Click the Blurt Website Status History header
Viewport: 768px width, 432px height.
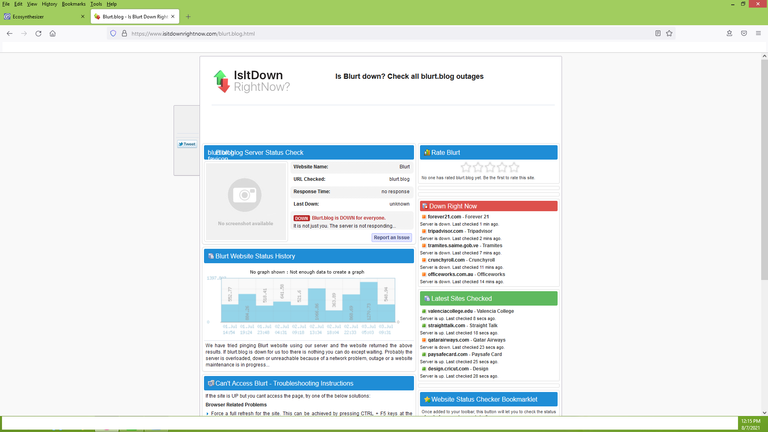pos(309,256)
